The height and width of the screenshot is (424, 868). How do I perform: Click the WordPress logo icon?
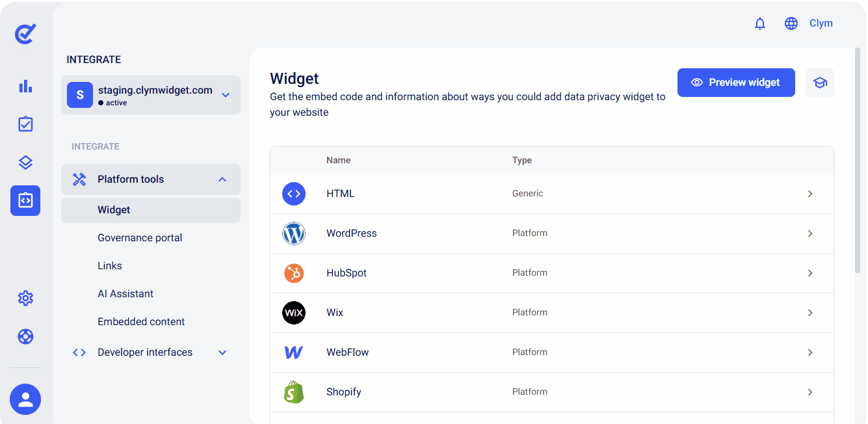point(294,233)
